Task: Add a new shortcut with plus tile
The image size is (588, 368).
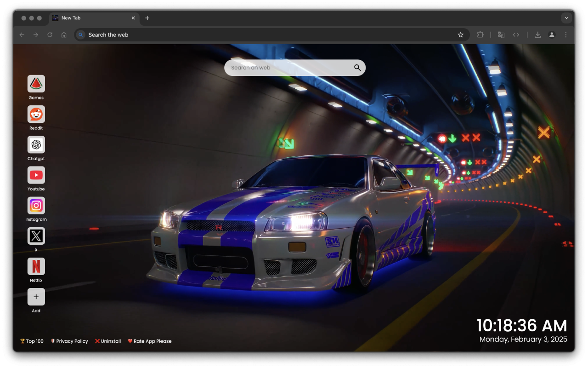Action: pos(36,297)
